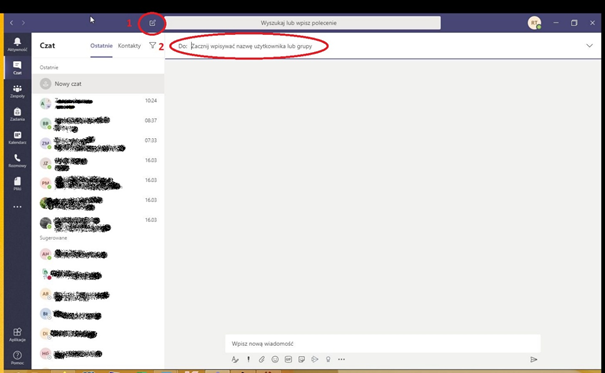Open the Kalendarz calendar view

point(17,137)
